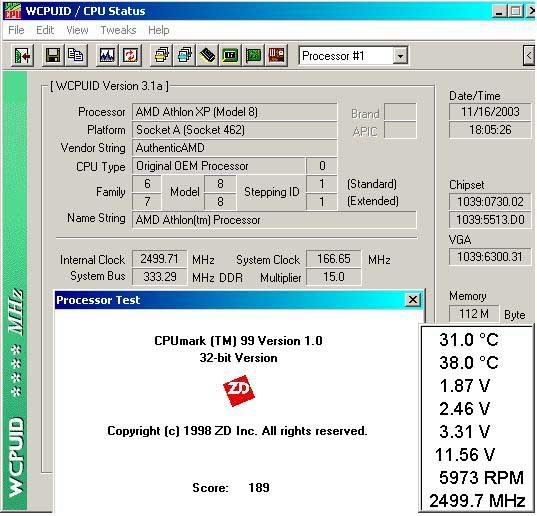Open the File menu
The image size is (537, 516).
(x=16, y=30)
